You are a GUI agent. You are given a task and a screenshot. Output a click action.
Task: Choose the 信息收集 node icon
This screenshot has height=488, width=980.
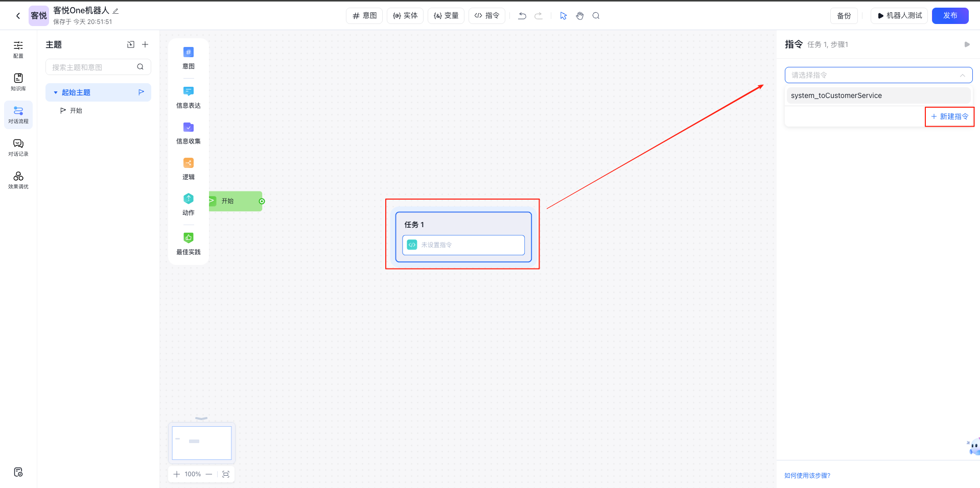188,127
